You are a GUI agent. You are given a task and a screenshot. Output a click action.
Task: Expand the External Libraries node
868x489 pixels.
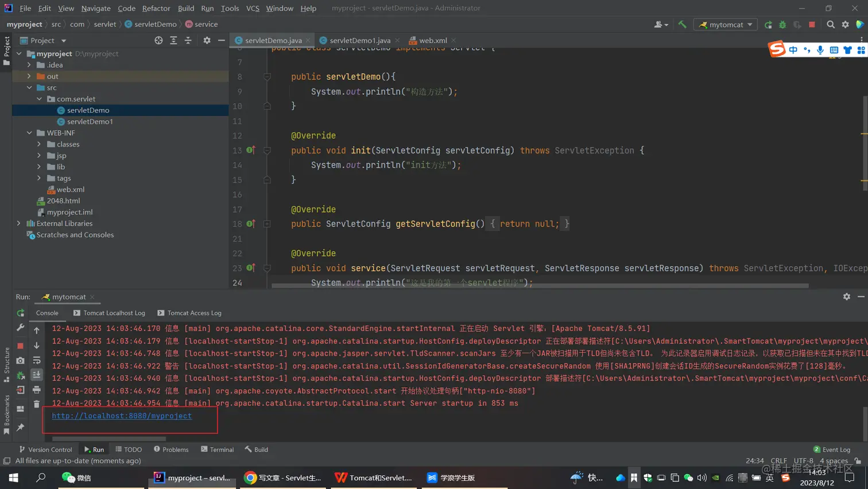pyautogui.click(x=19, y=224)
